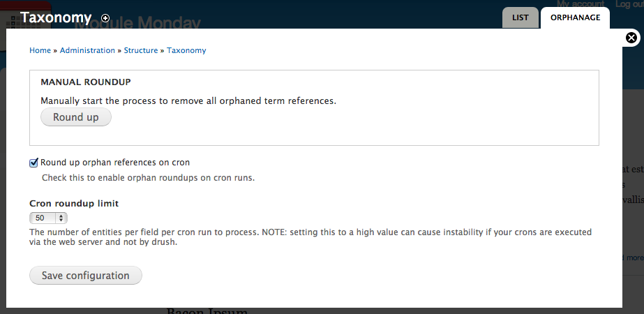The height and width of the screenshot is (314, 644).
Task: Click the Manual Roundup fieldset heading
Action: click(86, 82)
